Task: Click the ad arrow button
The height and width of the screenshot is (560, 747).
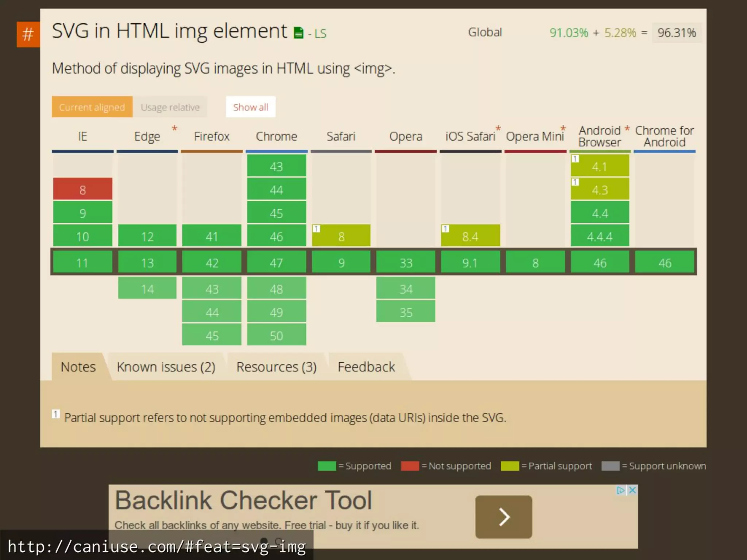Action: click(x=503, y=517)
